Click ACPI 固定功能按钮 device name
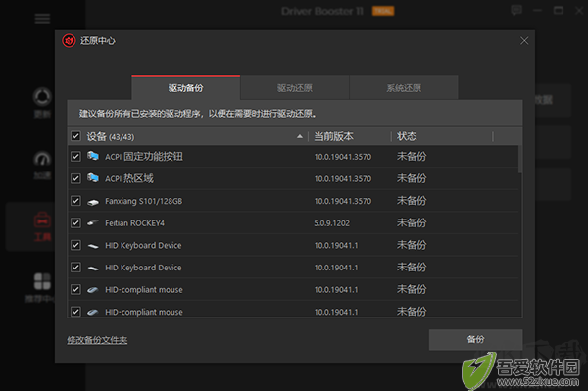This screenshot has height=391, width=588. [144, 157]
